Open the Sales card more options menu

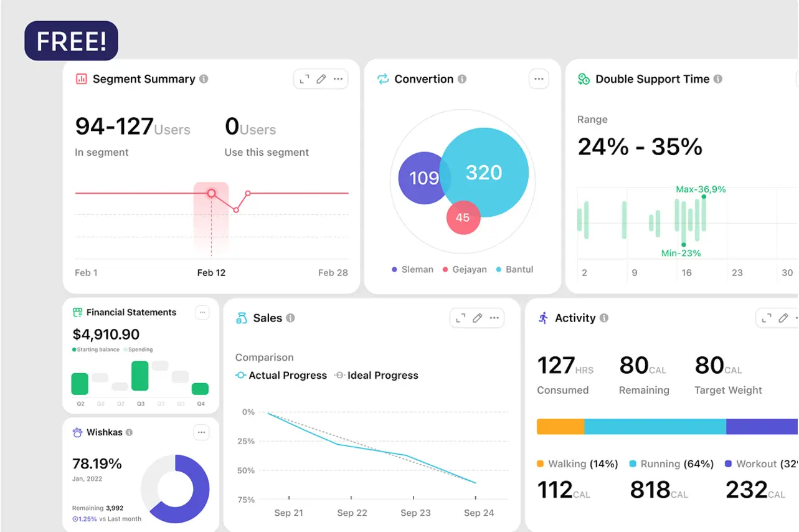click(494, 318)
